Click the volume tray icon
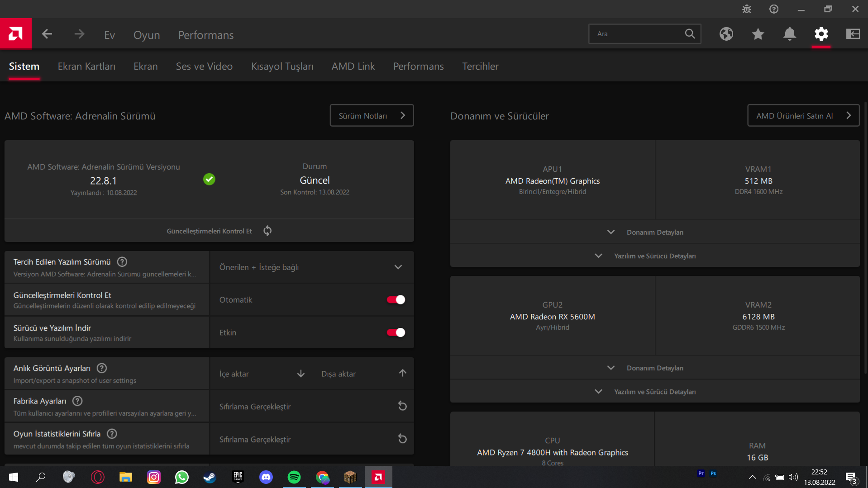This screenshot has height=488, width=868. coord(793,477)
